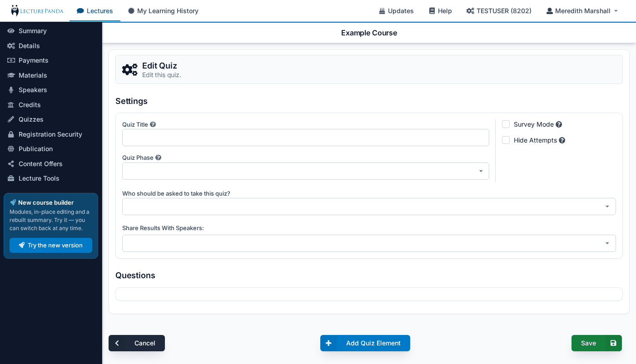
Task: Open the Meredith Marshall user menu
Action: point(582,11)
